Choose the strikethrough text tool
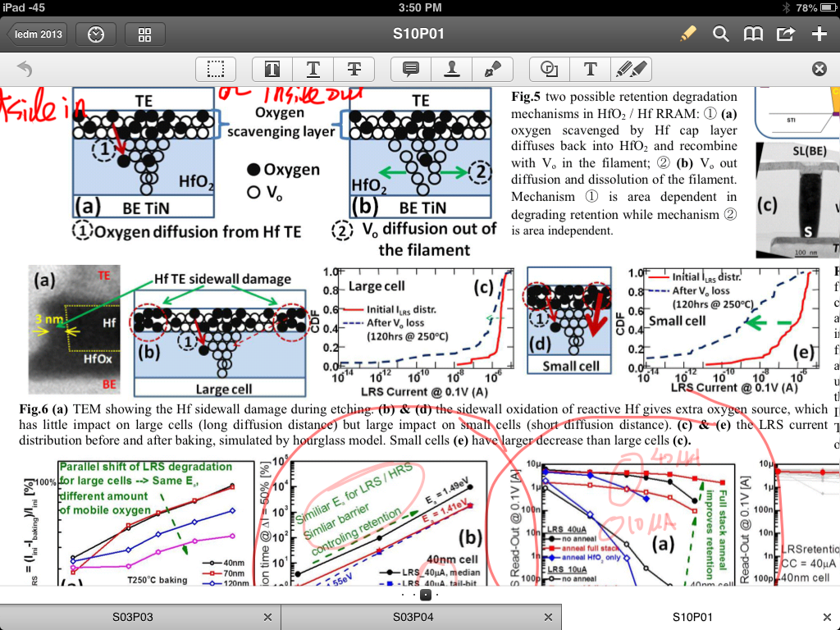Viewport: 840px width, 630px height. (354, 70)
